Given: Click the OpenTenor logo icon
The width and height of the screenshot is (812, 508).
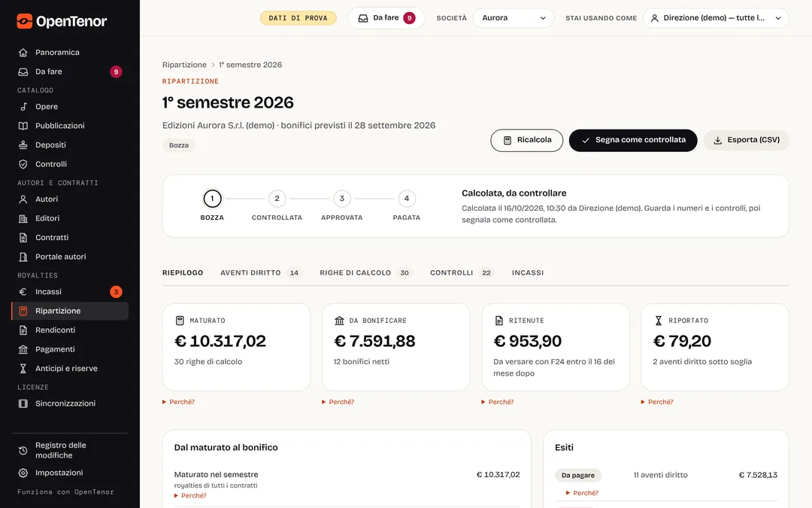Looking at the screenshot, I should pyautogui.click(x=24, y=21).
